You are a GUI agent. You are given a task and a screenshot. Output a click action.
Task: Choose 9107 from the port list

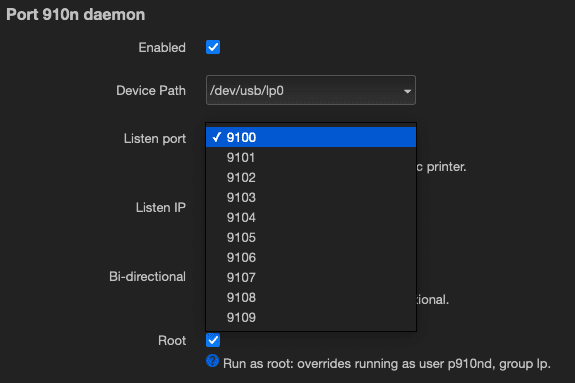pos(311,277)
